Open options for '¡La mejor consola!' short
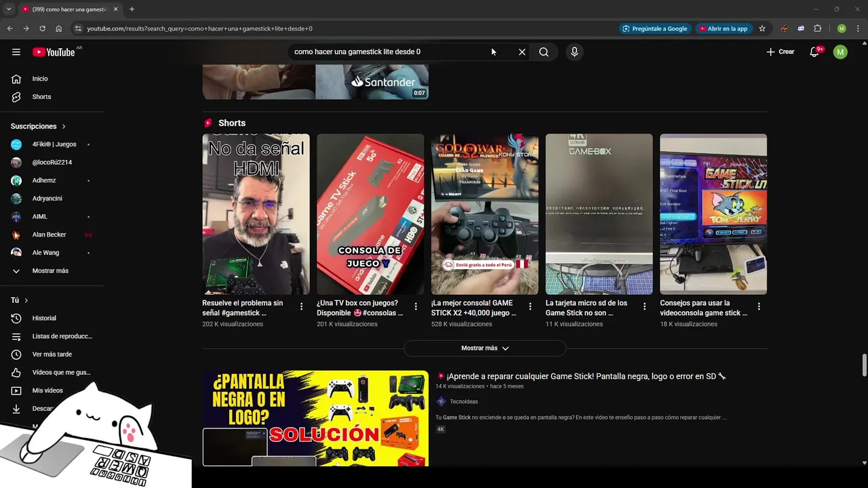The image size is (868, 488). point(530,307)
